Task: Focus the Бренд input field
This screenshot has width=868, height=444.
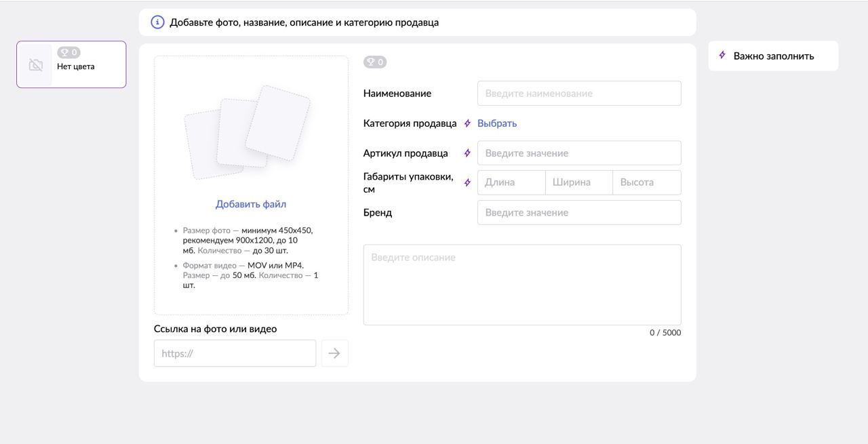Action: click(579, 213)
